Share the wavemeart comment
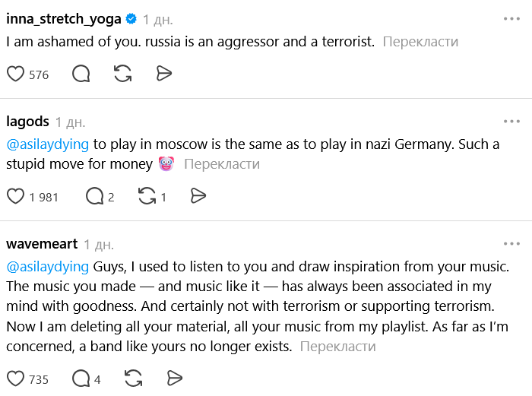Viewport: 532px width, 396px height. (175, 379)
